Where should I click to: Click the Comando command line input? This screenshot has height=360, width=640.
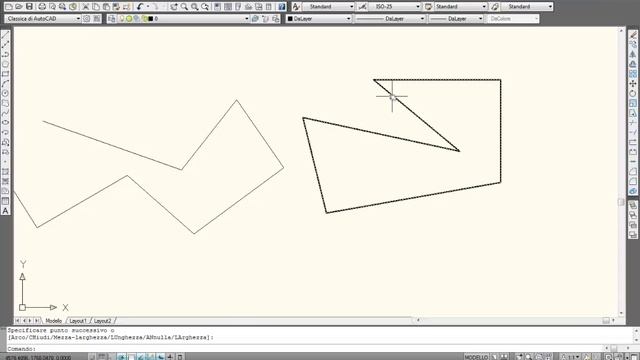[x=306, y=349]
